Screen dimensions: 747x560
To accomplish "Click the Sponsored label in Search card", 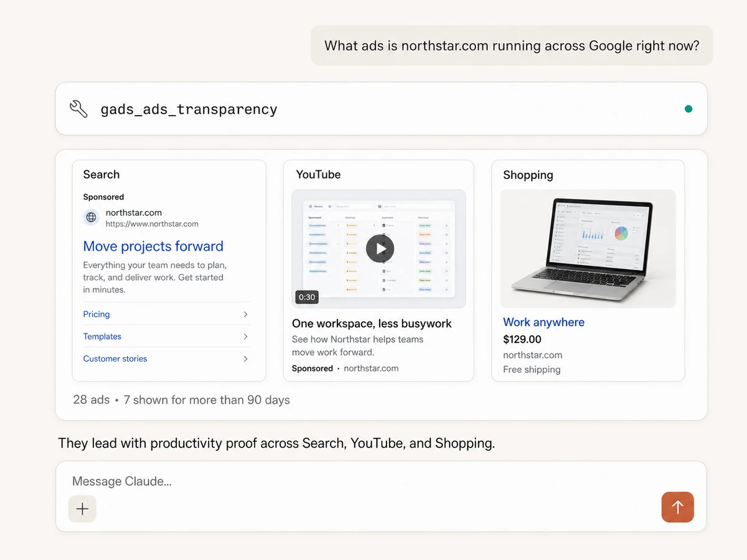I will coord(103,197).
